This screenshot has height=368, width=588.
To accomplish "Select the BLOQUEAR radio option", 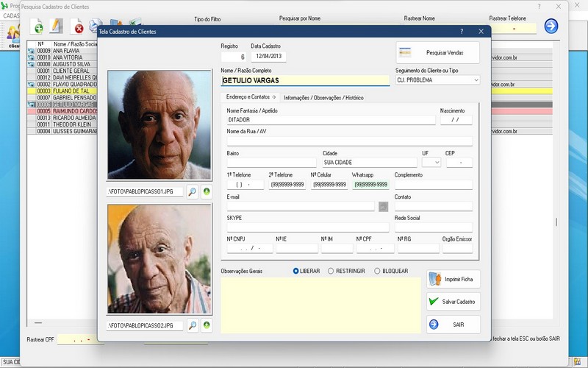I will click(377, 271).
